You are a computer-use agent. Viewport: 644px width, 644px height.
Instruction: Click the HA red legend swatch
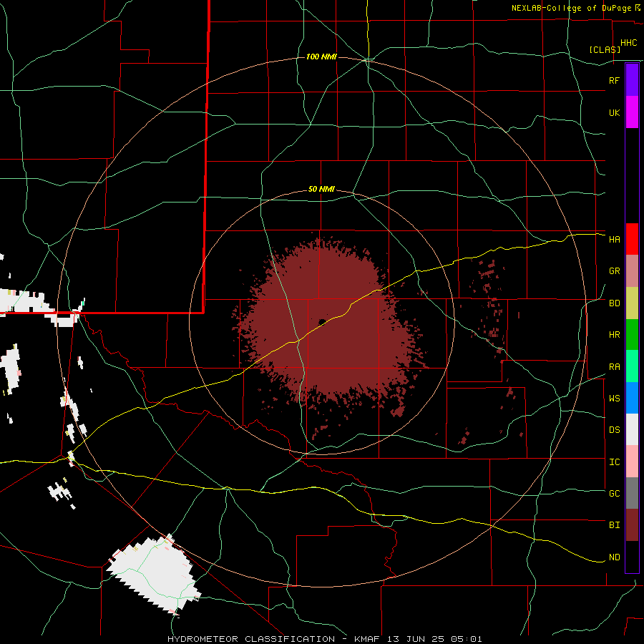coord(632,239)
